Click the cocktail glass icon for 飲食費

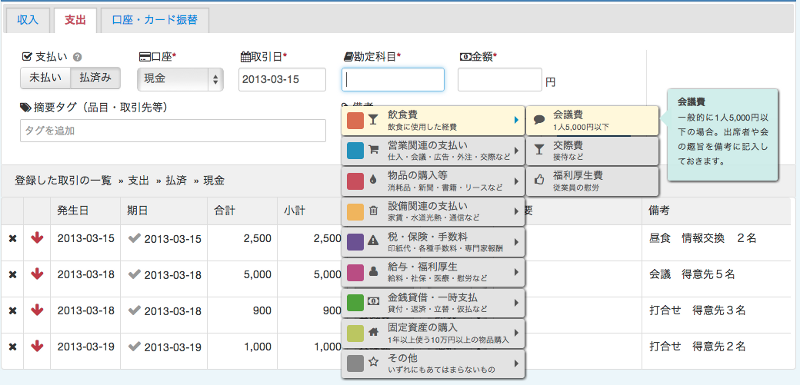point(373,120)
